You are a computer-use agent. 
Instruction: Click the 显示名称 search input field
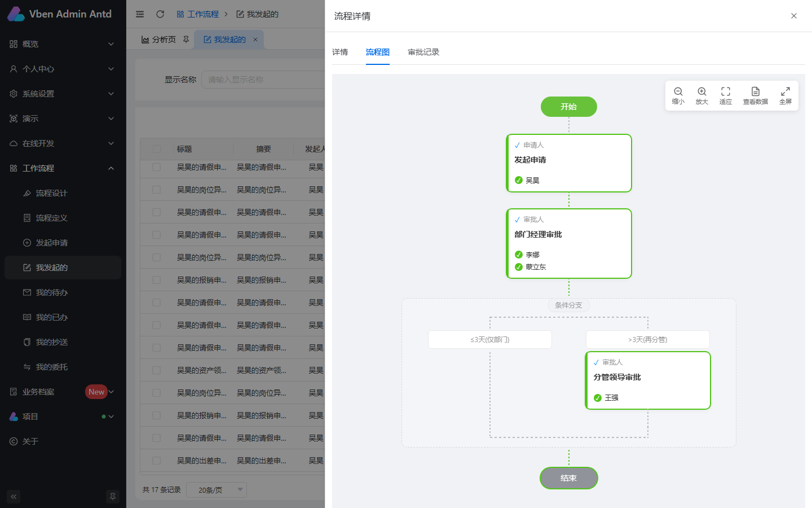click(x=264, y=80)
